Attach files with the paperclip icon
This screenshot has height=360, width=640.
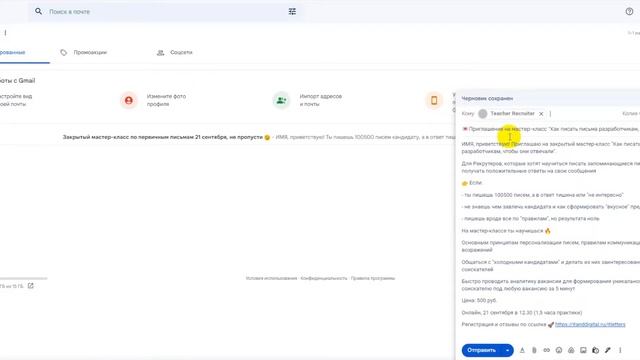click(x=534, y=350)
